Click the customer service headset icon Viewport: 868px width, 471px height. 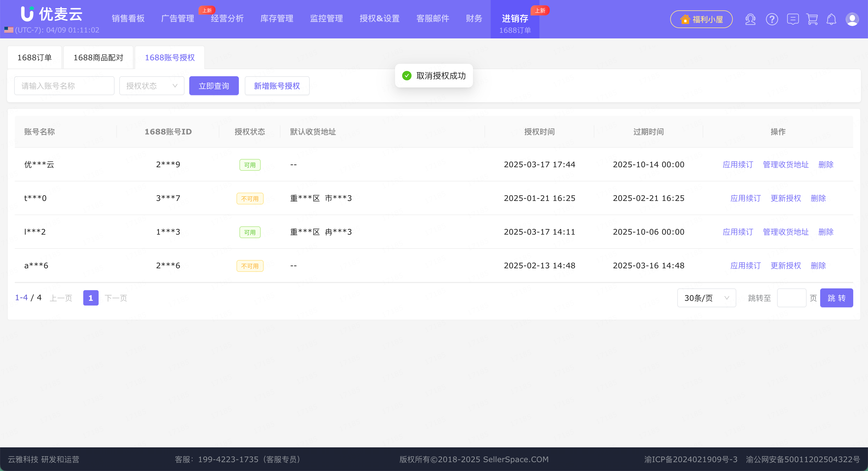750,19
